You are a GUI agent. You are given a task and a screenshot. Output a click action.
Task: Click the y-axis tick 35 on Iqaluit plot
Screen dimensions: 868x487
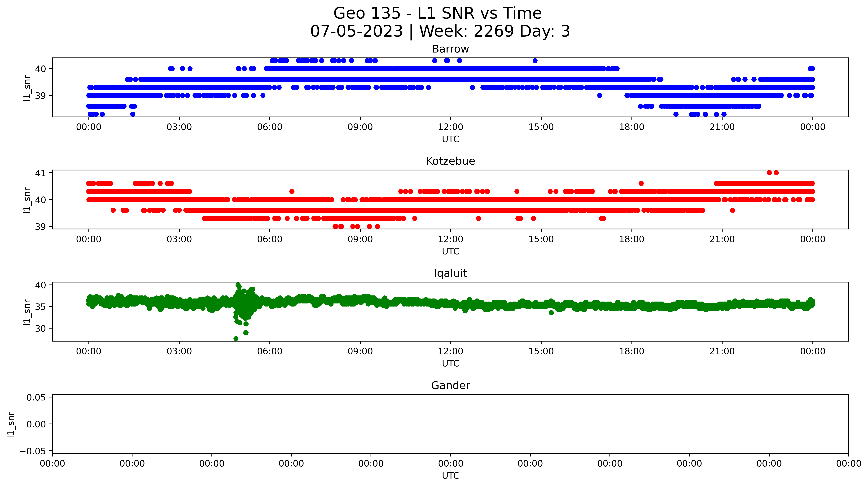tap(40, 307)
